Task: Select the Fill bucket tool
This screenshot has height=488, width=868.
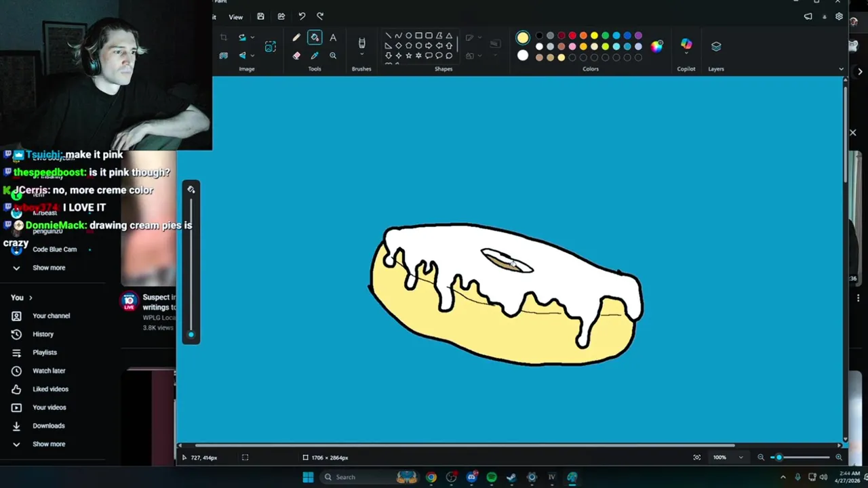Action: [315, 38]
